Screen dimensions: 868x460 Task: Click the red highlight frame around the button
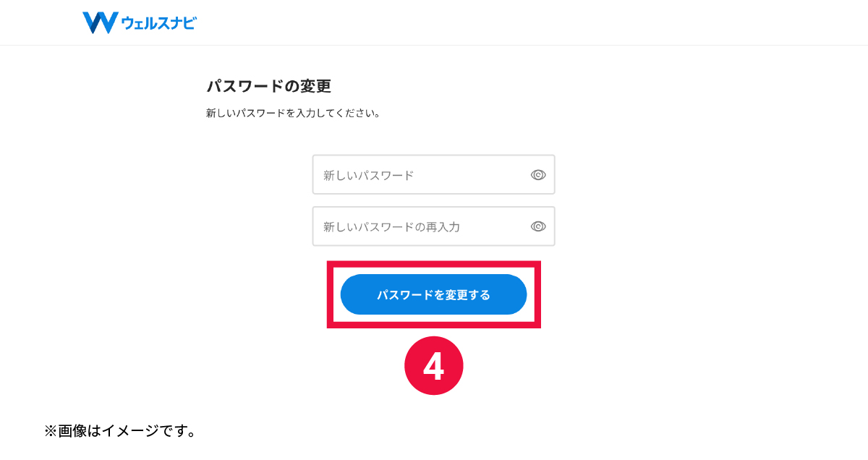pyautogui.click(x=434, y=265)
